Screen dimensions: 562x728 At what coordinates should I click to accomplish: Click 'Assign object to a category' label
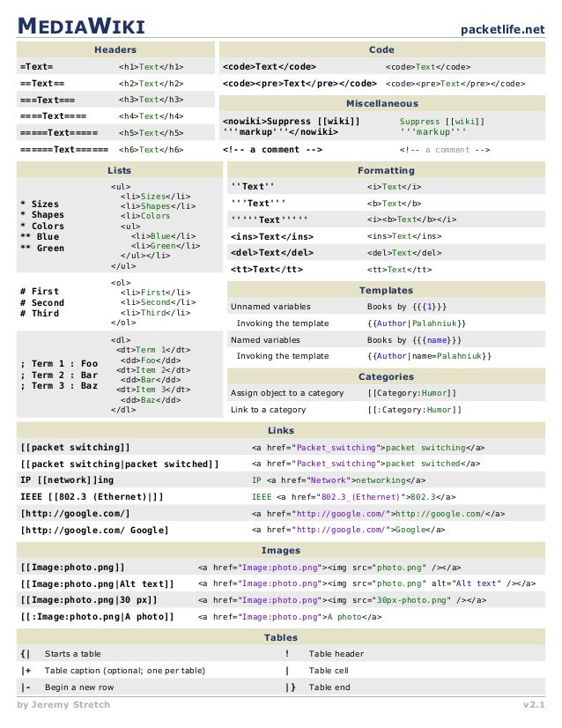[287, 393]
